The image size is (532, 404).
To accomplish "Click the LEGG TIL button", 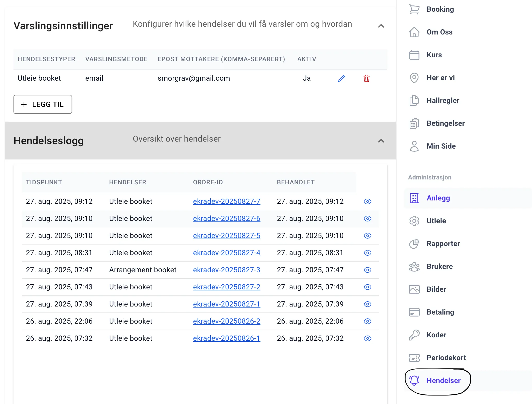I will [x=43, y=104].
